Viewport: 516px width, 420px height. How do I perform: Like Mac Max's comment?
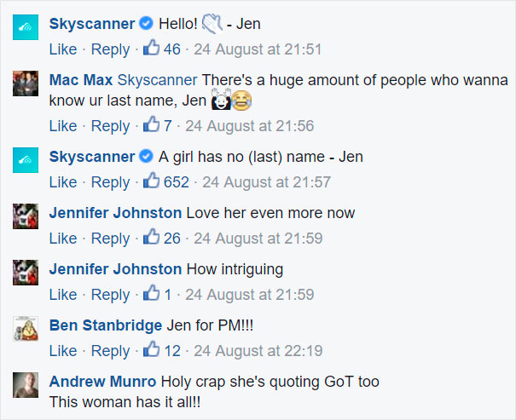tap(63, 126)
